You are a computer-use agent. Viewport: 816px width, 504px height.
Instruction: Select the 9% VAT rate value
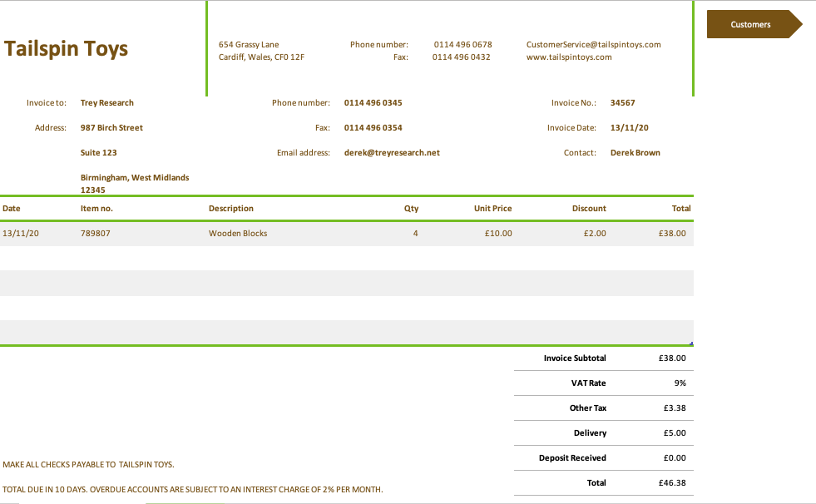coord(680,383)
